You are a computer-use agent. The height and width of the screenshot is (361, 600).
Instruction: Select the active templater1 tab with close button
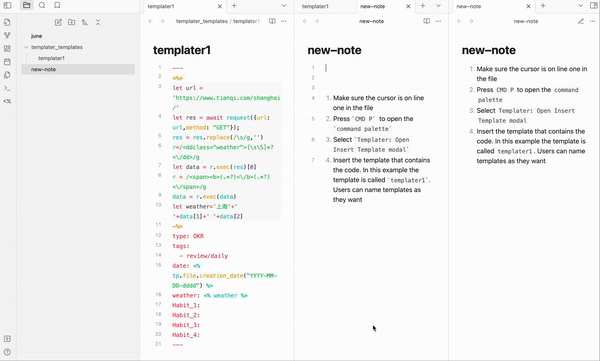coord(185,6)
